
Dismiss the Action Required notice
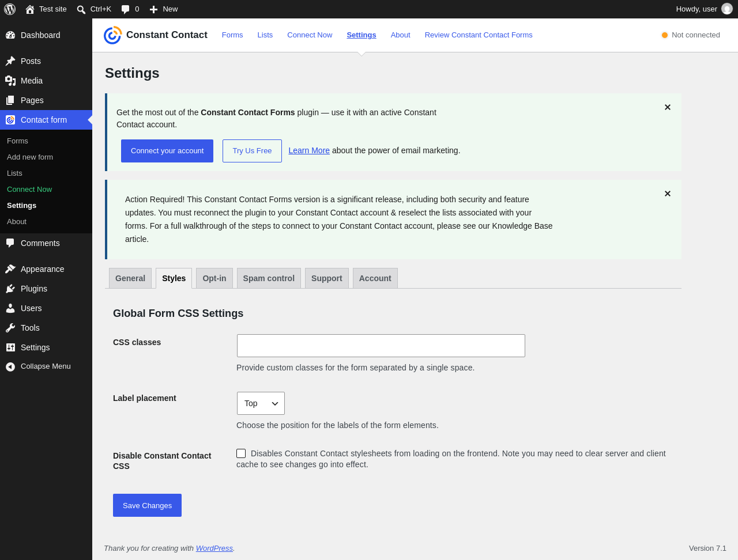(668, 194)
